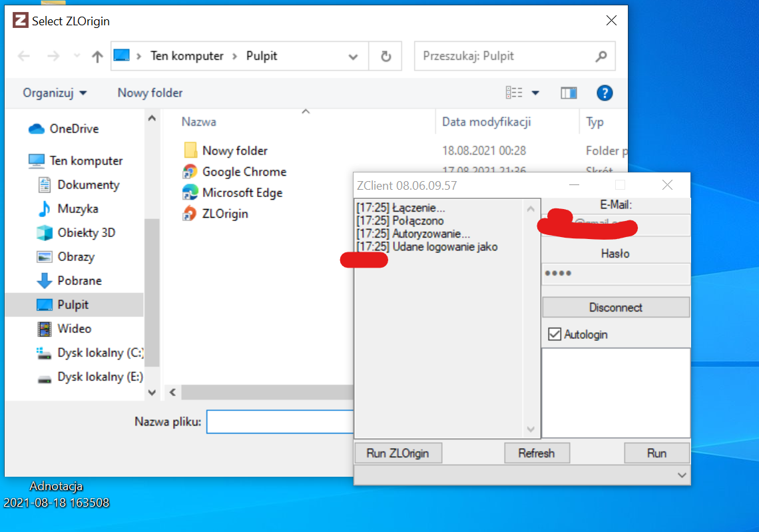This screenshot has height=532, width=759.
Task: Click the help question mark icon
Action: [604, 93]
